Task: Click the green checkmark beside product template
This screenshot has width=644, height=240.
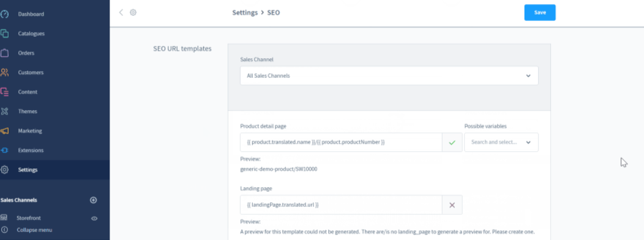Action: (x=452, y=142)
